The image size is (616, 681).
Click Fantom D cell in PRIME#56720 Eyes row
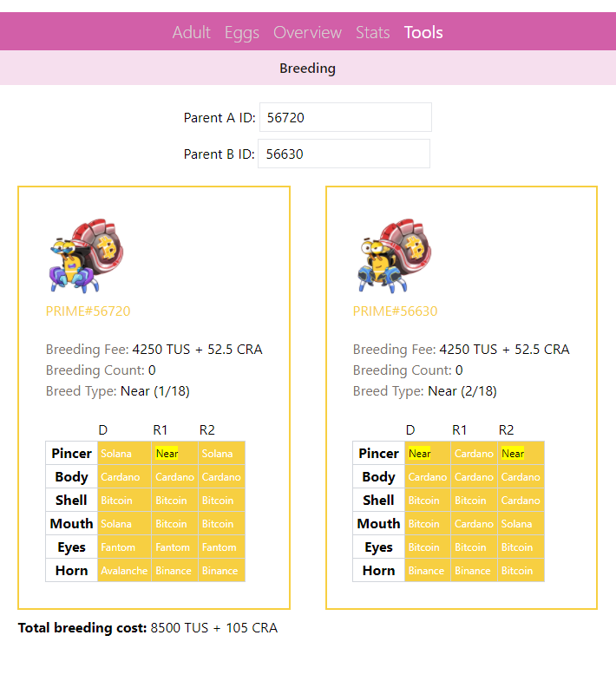point(124,547)
